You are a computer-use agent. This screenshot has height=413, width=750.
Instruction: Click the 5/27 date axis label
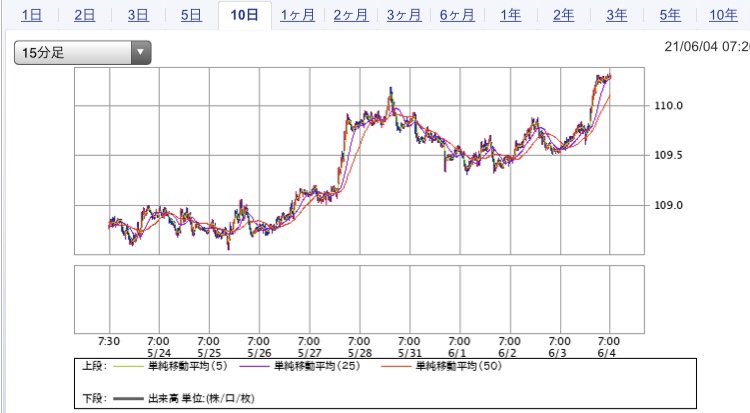[309, 353]
